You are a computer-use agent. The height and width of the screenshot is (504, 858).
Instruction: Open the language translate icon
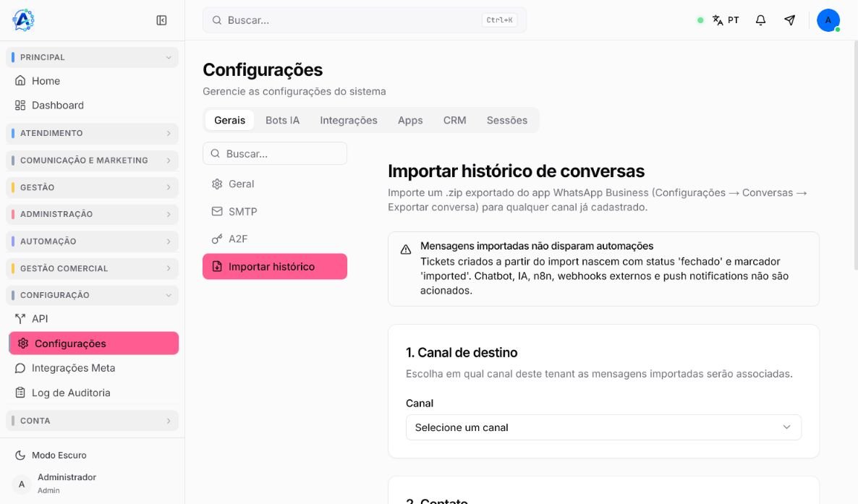click(x=718, y=20)
